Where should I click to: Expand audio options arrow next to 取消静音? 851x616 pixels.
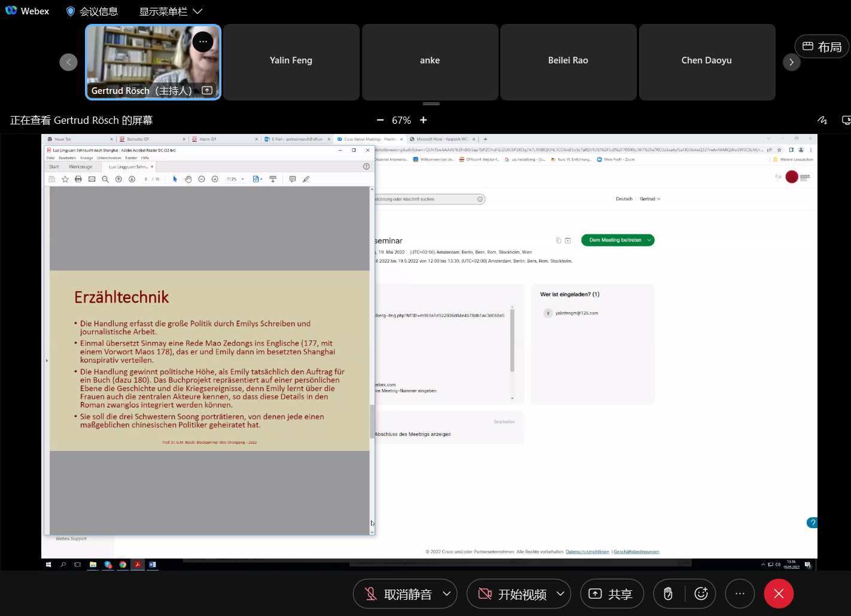pyautogui.click(x=446, y=594)
